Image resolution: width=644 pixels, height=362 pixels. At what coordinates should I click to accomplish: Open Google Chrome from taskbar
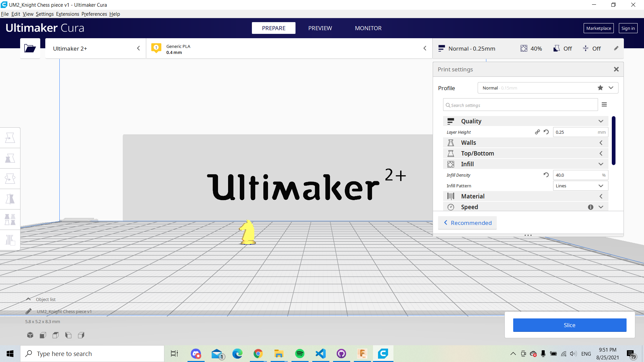(x=258, y=354)
